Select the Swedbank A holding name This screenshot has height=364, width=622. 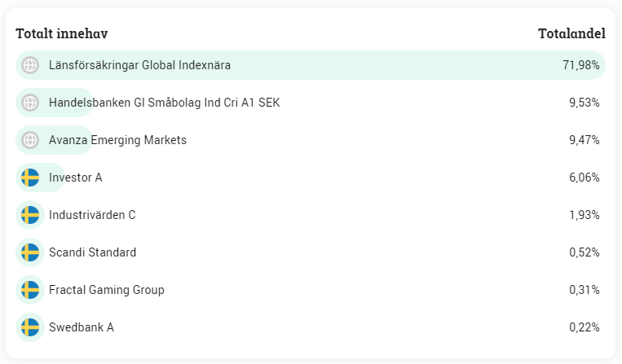click(82, 327)
